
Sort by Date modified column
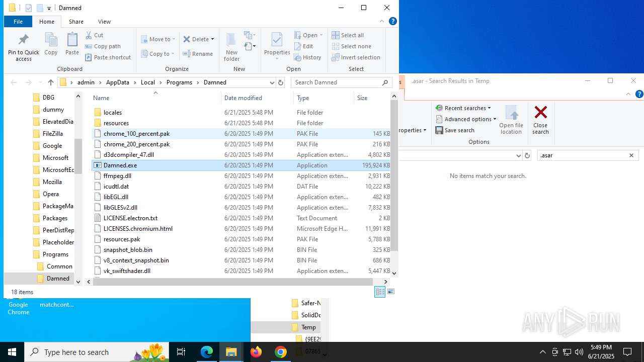click(257, 98)
